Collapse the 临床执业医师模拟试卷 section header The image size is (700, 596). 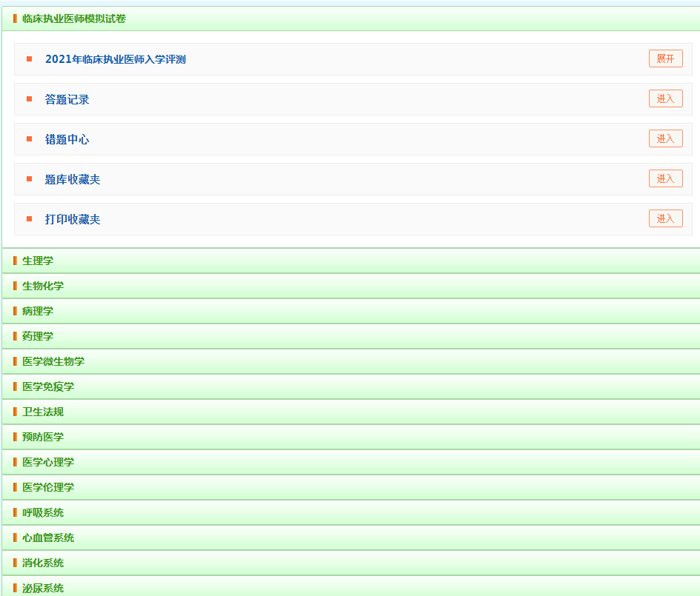point(74,19)
